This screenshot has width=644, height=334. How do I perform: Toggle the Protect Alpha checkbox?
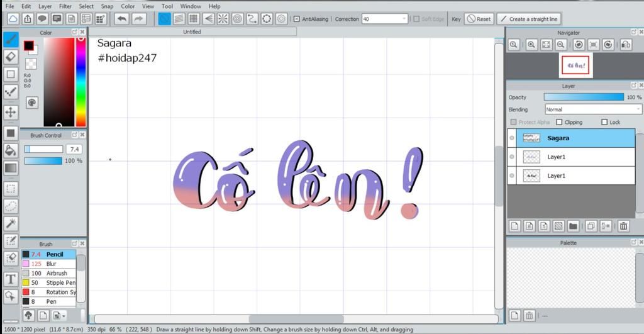click(513, 122)
